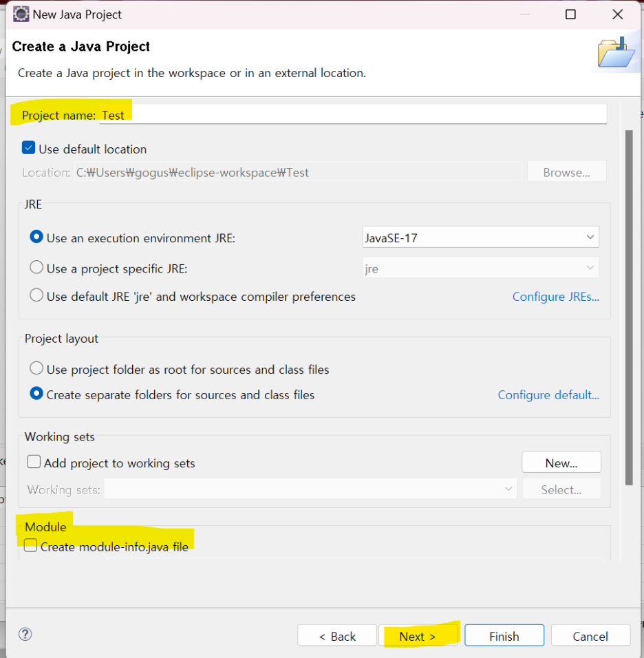
Task: Maximize the New Java Project dialog
Action: pyautogui.click(x=570, y=14)
